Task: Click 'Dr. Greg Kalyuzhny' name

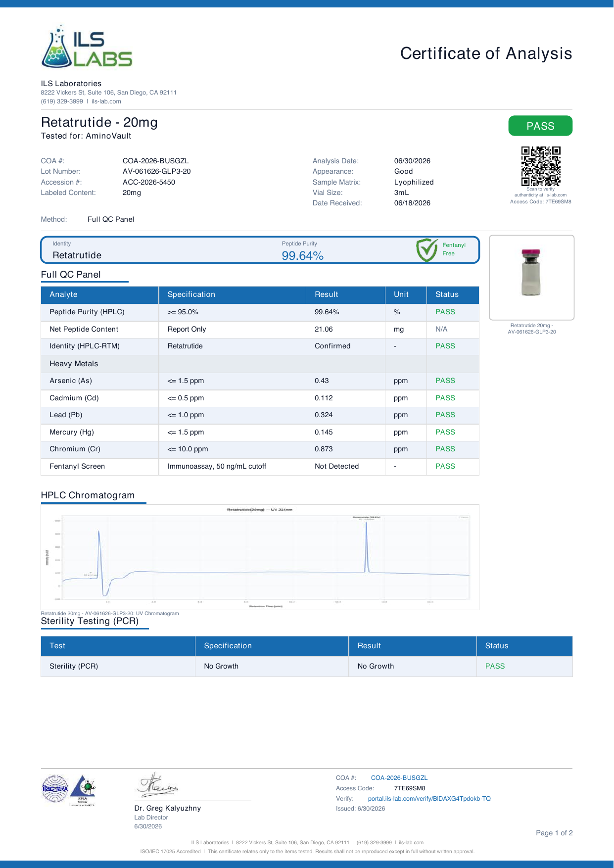Action: pos(168,808)
